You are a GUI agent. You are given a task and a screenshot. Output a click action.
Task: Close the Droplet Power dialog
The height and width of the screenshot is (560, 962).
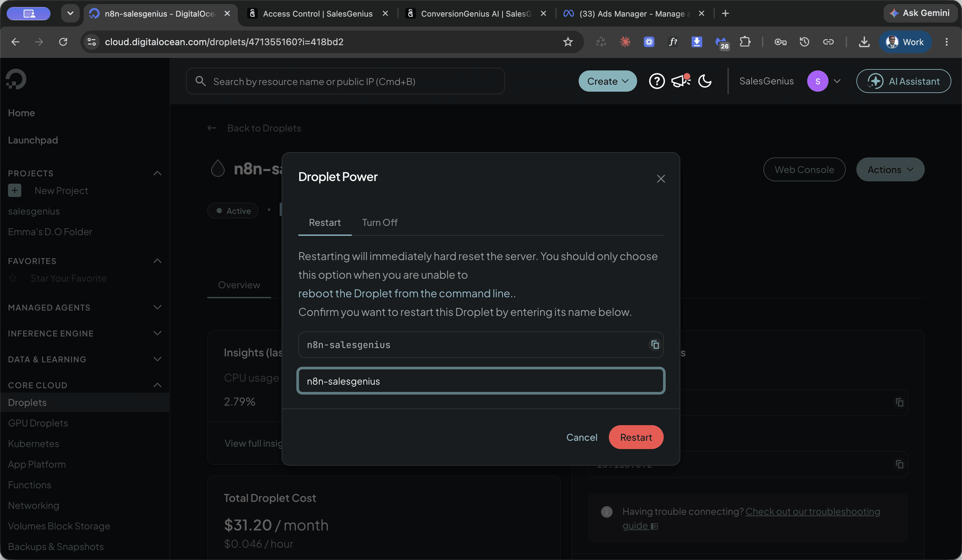coord(661,179)
